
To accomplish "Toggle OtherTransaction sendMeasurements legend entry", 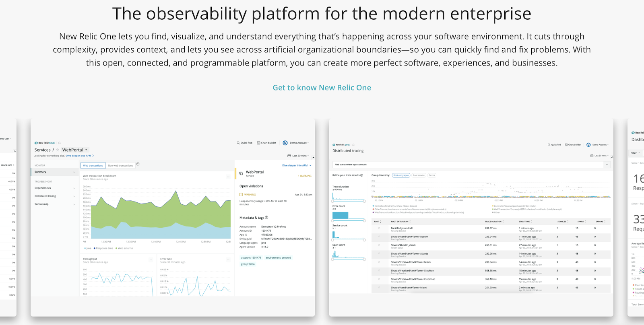I will pos(409,209).
